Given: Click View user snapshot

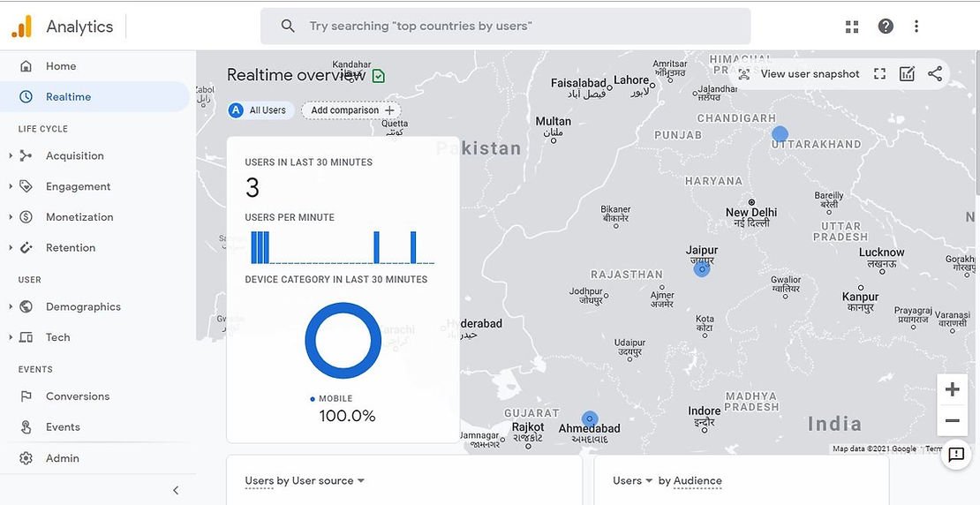Looking at the screenshot, I should point(799,74).
